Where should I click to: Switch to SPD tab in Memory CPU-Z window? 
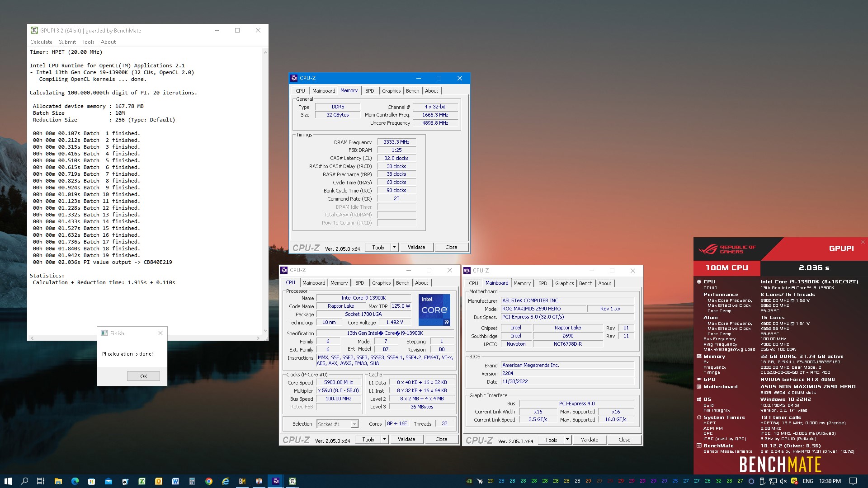point(369,90)
